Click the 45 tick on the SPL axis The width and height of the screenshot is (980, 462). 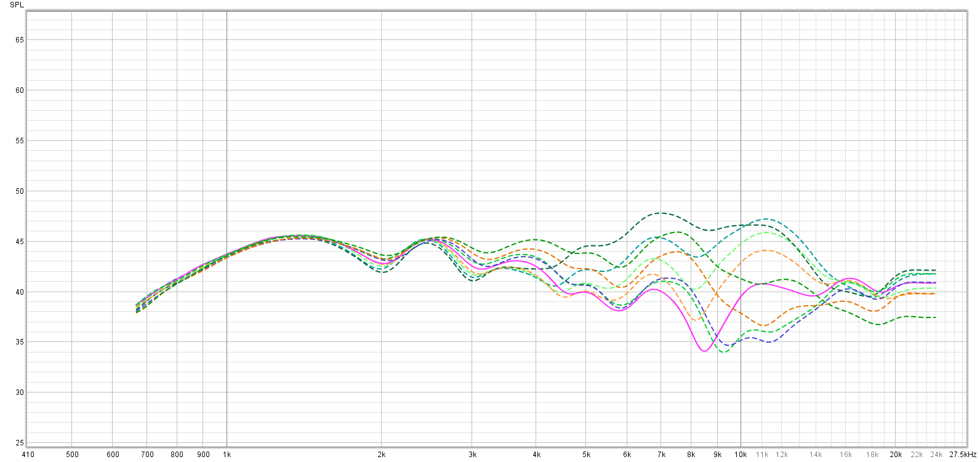click(20, 242)
